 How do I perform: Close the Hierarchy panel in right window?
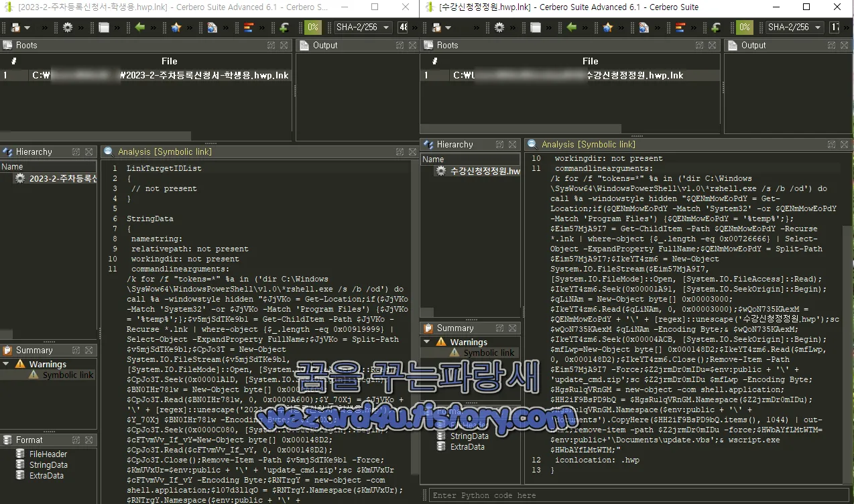[x=512, y=144]
